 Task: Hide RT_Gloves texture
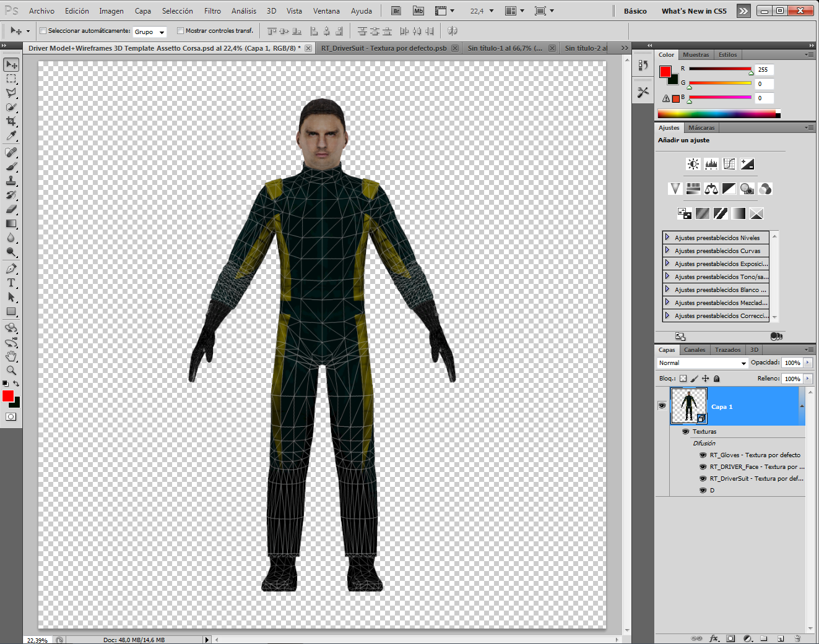[703, 455]
